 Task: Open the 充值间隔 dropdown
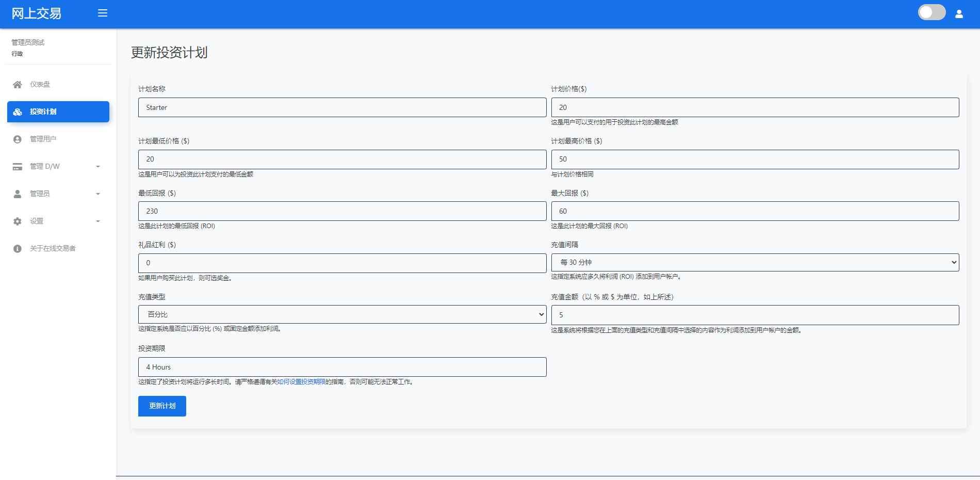tap(755, 263)
